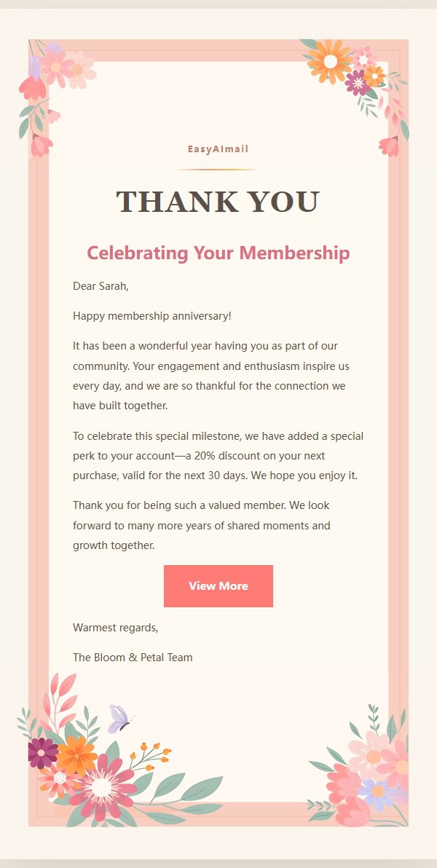Click the magenta flower in top-right corner
Screen dimensions: 437x868
click(358, 83)
